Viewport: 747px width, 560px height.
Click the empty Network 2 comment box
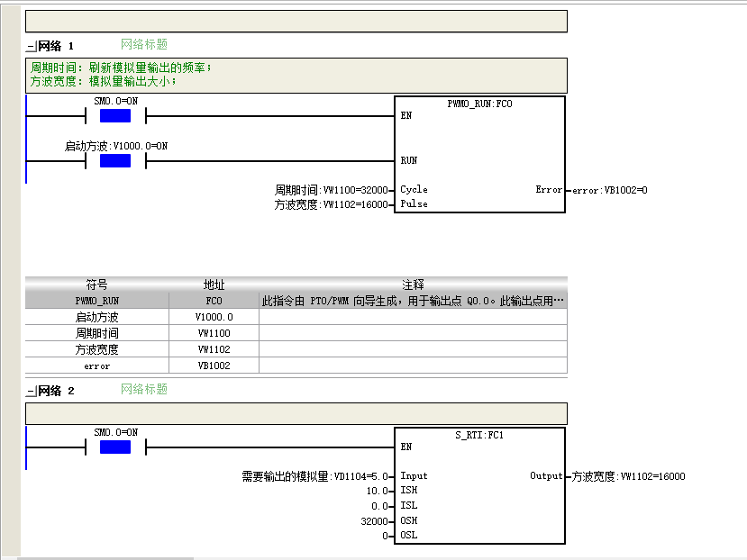tap(296, 414)
